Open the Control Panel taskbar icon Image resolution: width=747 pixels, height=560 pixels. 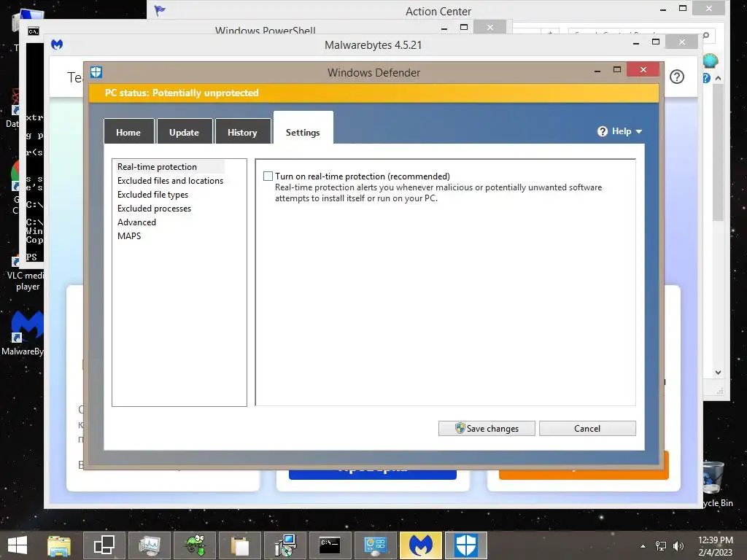376,545
